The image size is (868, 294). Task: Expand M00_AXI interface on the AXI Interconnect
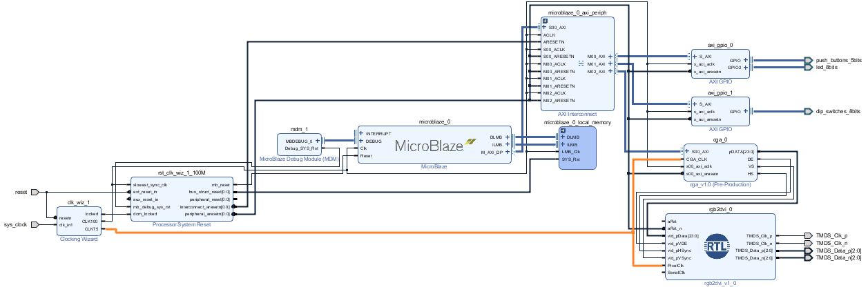pos(610,57)
